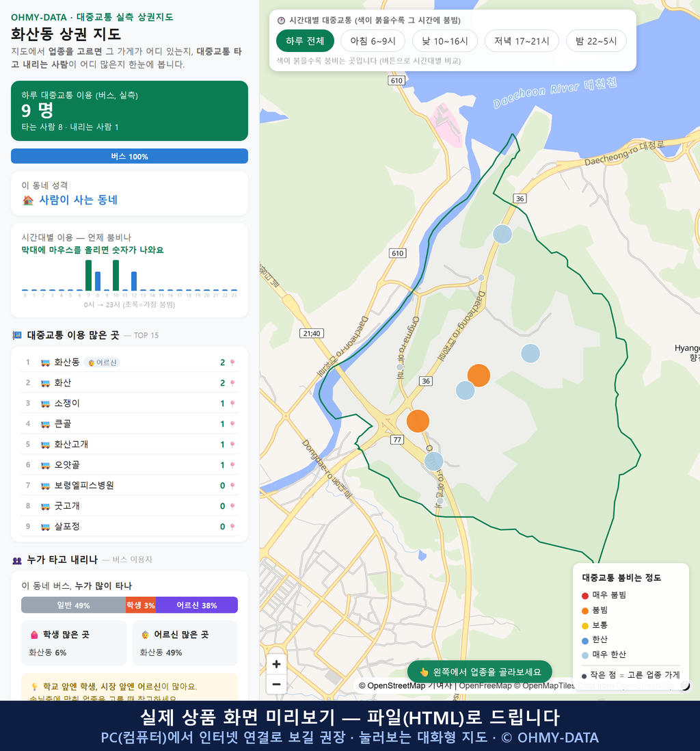Image resolution: width=700 pixels, height=751 pixels.
Task: Click the map pin for 오얏골 row
Action: (232, 465)
